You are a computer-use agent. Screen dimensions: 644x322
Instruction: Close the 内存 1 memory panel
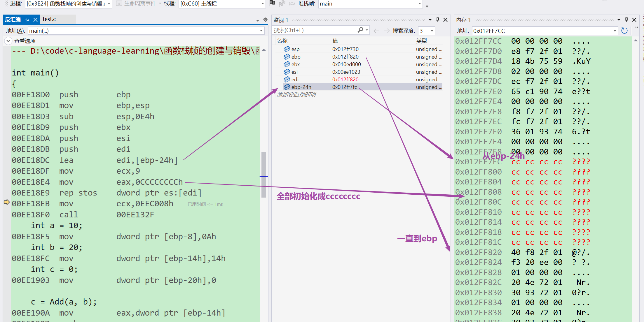click(634, 20)
